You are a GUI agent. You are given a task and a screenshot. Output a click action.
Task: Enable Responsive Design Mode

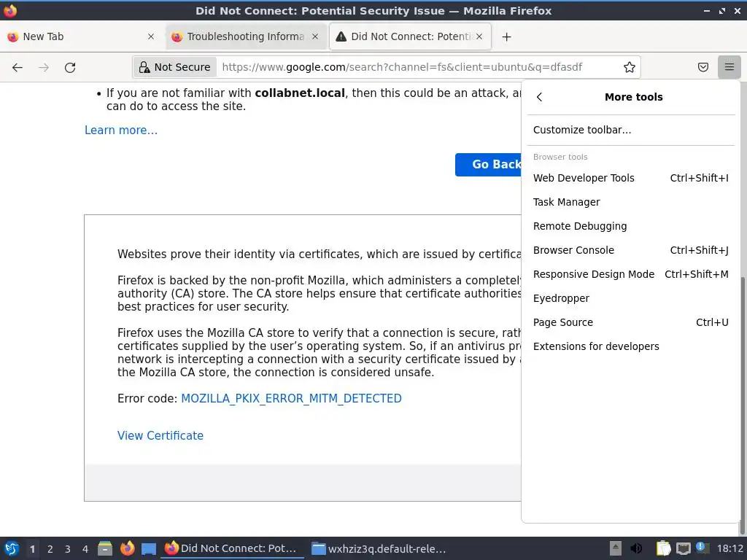pyautogui.click(x=631, y=274)
